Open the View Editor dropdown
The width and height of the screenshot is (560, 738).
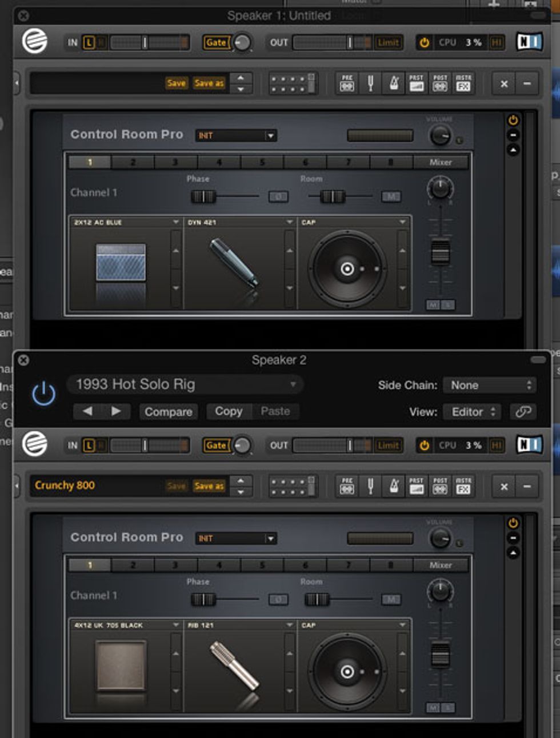tap(473, 412)
